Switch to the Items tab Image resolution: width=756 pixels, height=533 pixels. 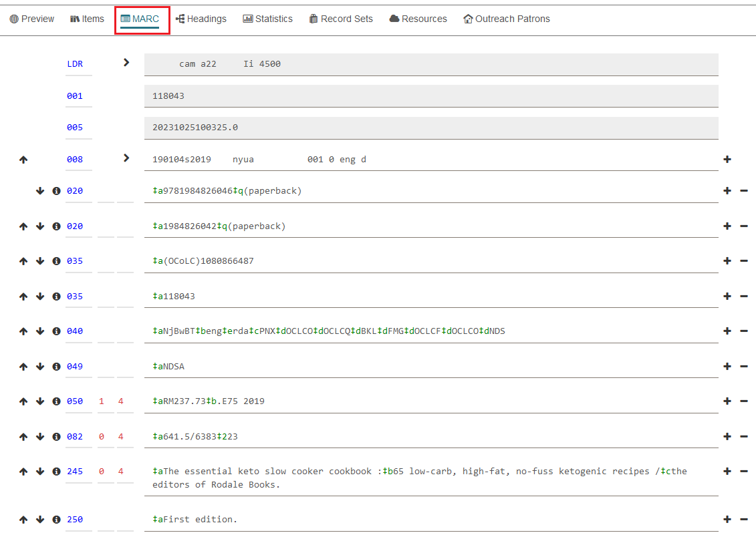click(x=88, y=19)
